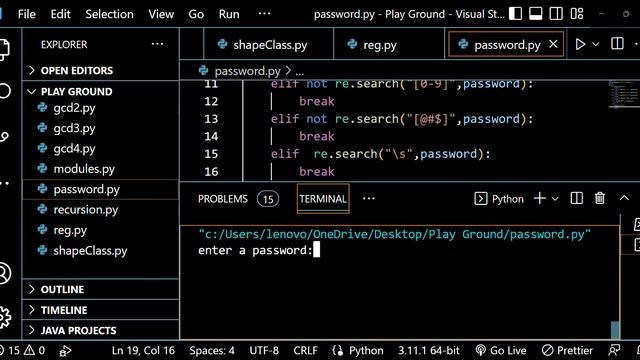Select Python interpreter 3.11.1 64-bit
640x360 pixels.
pyautogui.click(x=429, y=350)
